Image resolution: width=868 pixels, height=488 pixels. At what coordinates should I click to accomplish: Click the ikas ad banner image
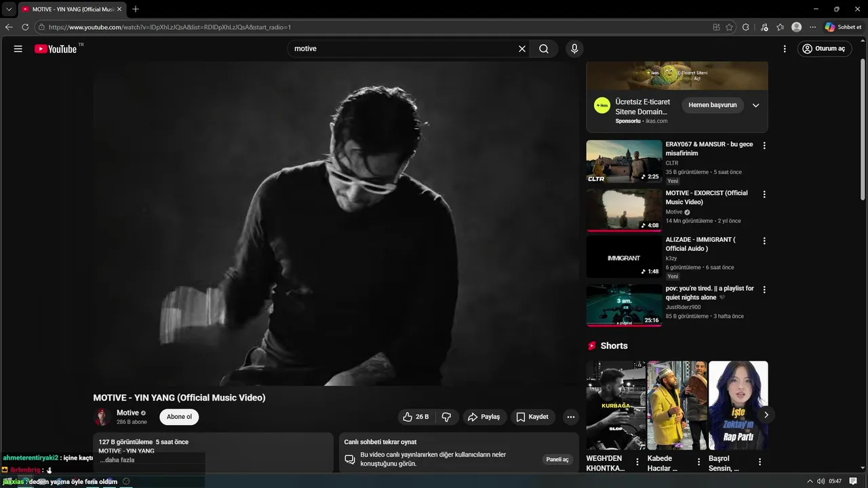tap(677, 76)
